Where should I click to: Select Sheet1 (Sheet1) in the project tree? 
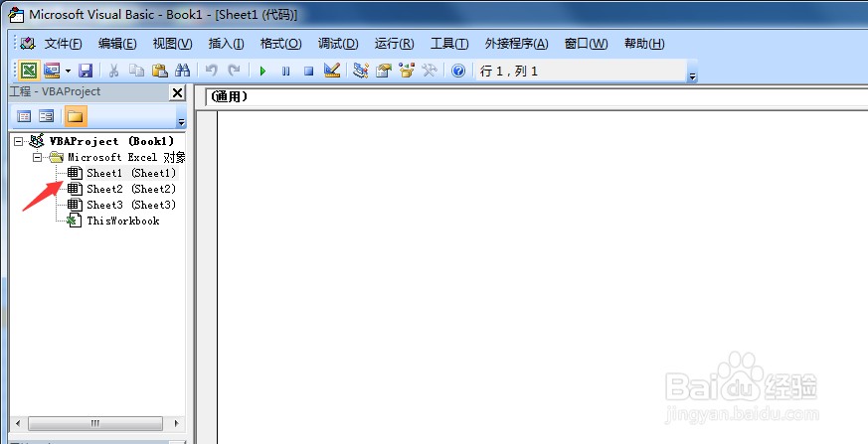[x=131, y=173]
